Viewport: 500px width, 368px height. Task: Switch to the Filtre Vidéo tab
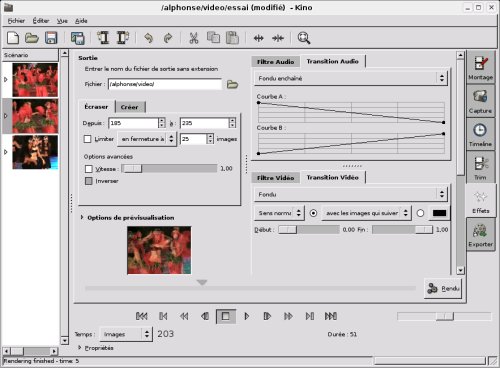click(275, 178)
